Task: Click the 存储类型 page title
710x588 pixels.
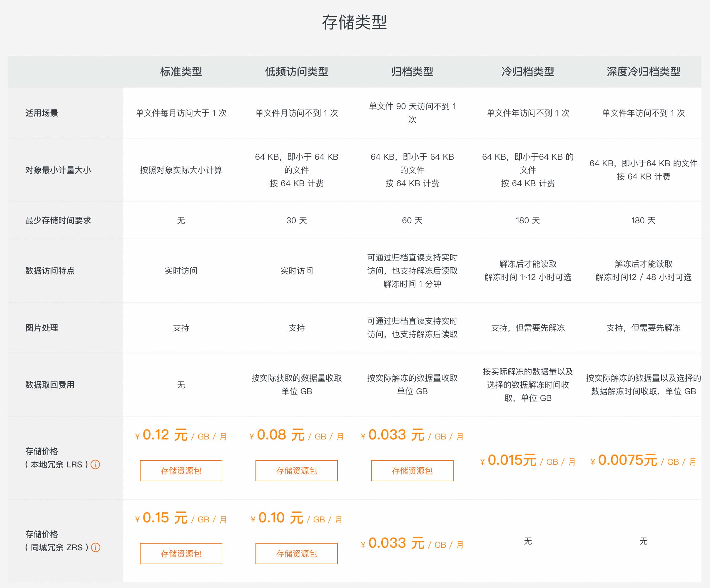Action: coord(354,22)
